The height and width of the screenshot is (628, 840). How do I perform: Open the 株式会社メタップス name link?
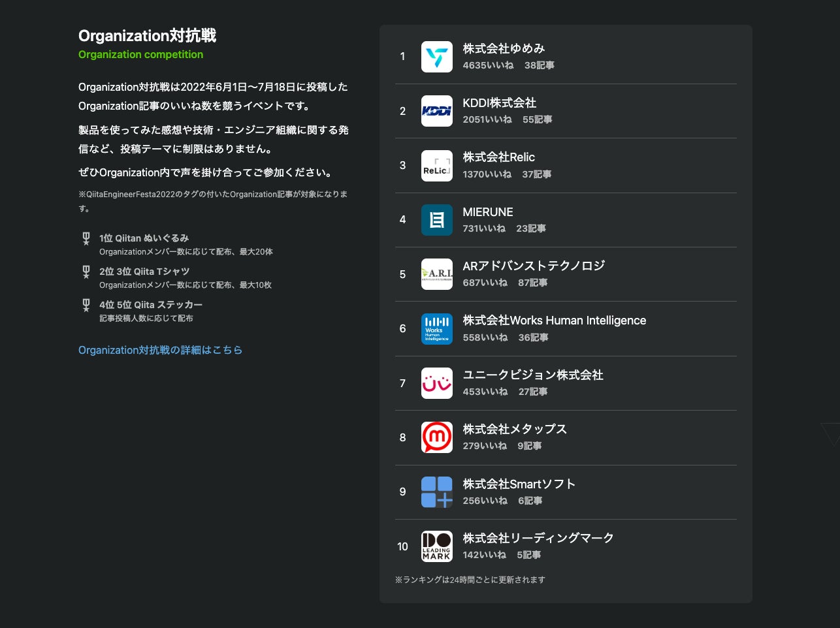515,429
